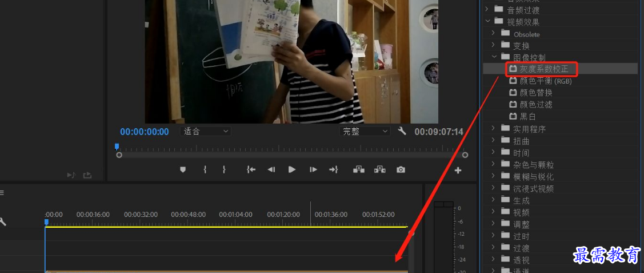The image size is (644, 273).
Task: Open program monitor wrench settings
Action: (x=402, y=131)
